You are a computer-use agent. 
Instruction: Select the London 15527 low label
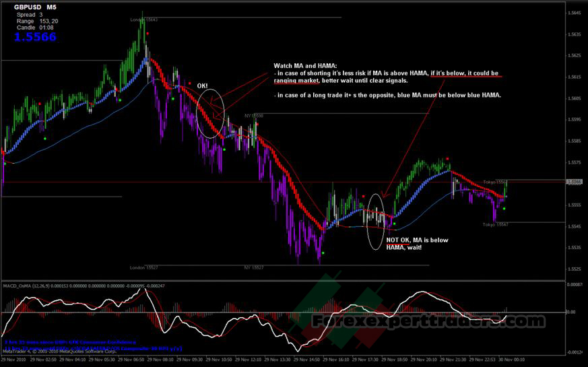tap(141, 267)
